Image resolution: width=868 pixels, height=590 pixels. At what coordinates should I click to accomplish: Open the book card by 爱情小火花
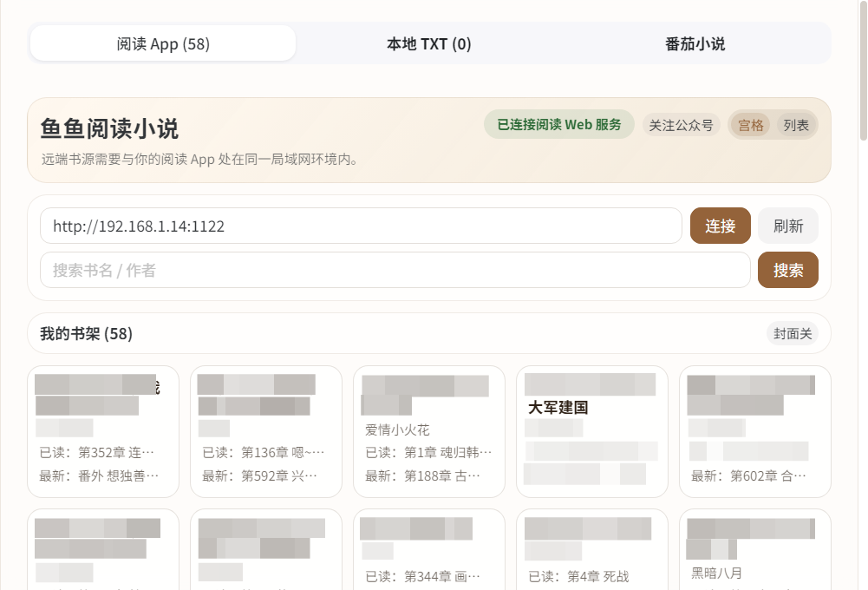click(429, 431)
